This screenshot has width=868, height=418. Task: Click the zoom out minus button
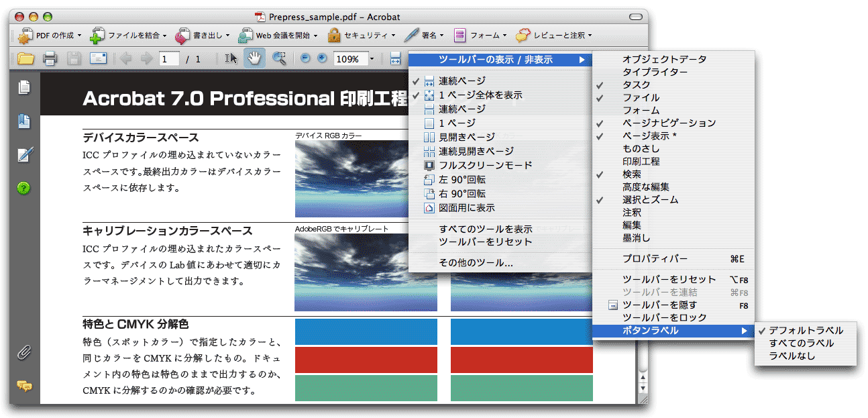(x=305, y=58)
